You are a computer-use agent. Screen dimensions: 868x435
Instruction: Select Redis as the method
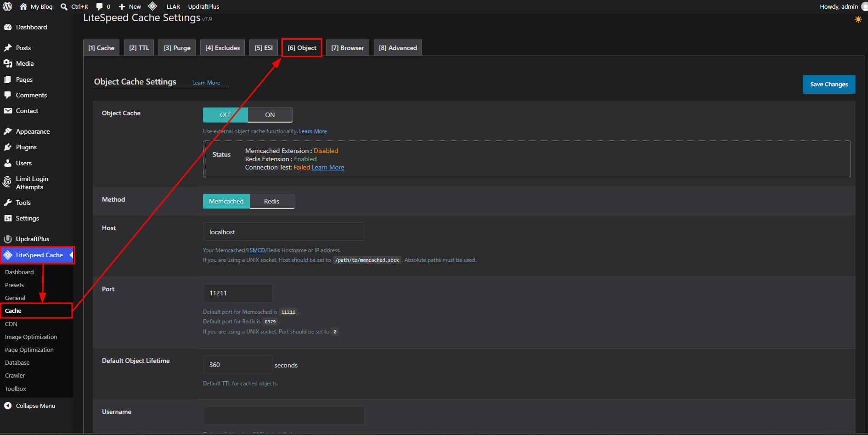click(272, 201)
